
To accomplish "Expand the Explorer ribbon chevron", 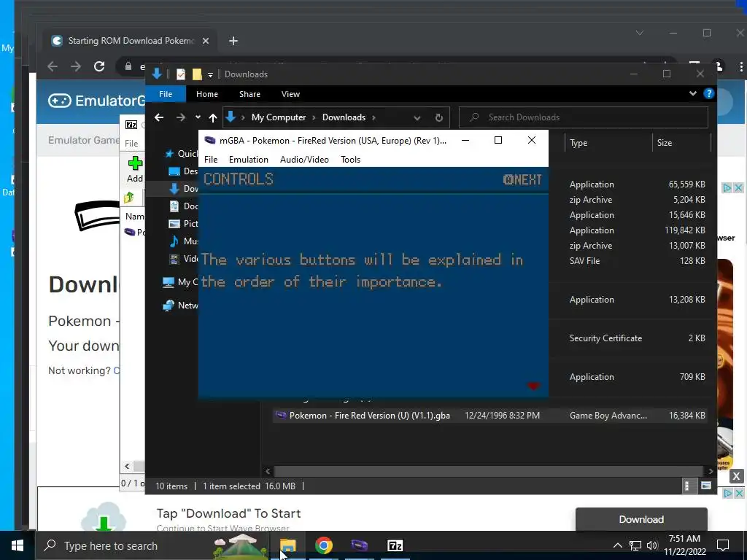I will pyautogui.click(x=693, y=93).
